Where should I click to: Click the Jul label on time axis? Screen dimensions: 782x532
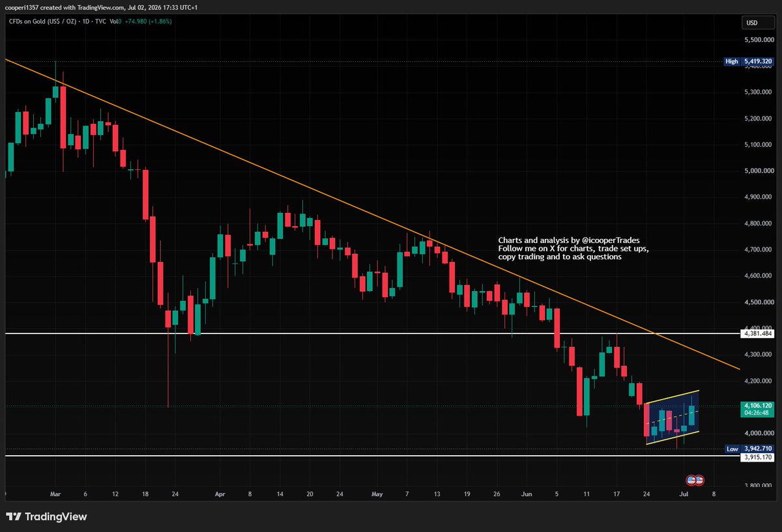684,494
